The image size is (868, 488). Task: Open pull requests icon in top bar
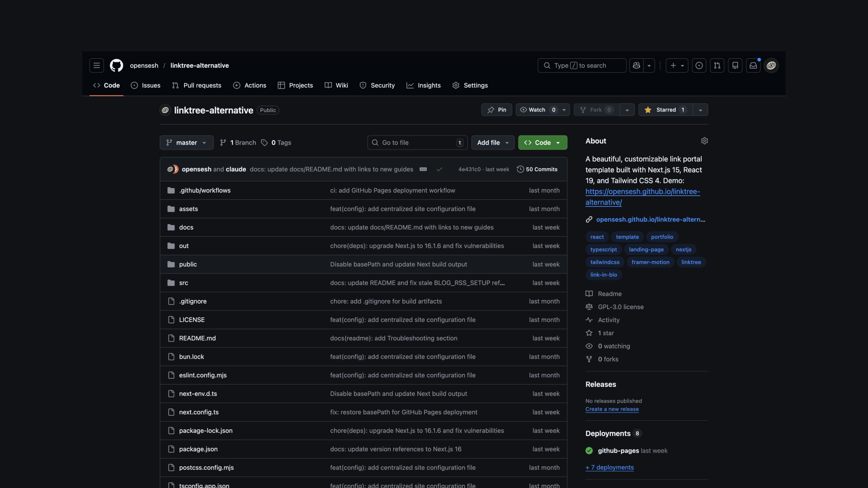[717, 66]
